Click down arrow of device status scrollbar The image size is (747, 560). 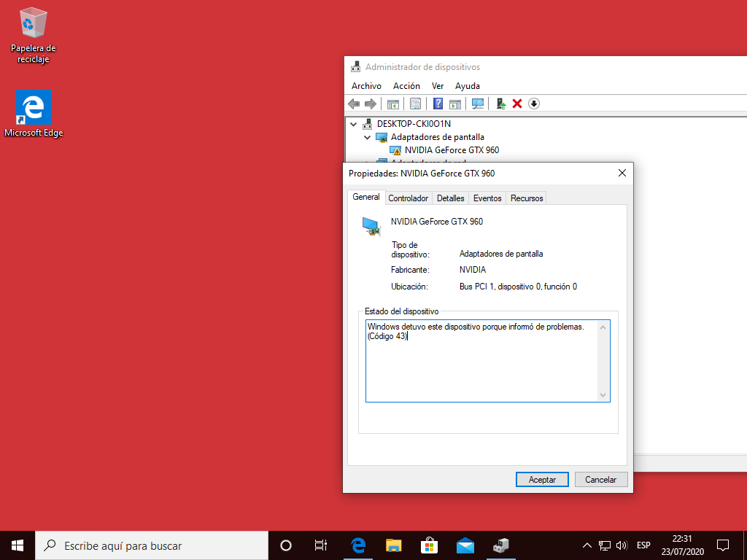coord(603,394)
